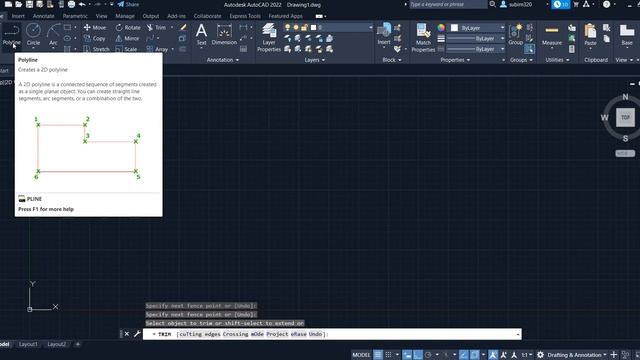Open the object color ByLayer dropdown

point(477,28)
